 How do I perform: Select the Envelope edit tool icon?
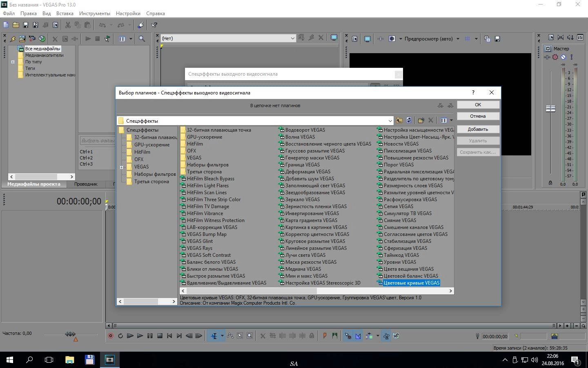(x=230, y=336)
